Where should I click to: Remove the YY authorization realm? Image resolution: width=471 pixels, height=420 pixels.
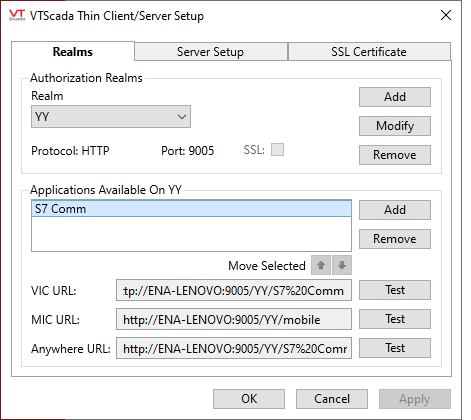pos(395,155)
